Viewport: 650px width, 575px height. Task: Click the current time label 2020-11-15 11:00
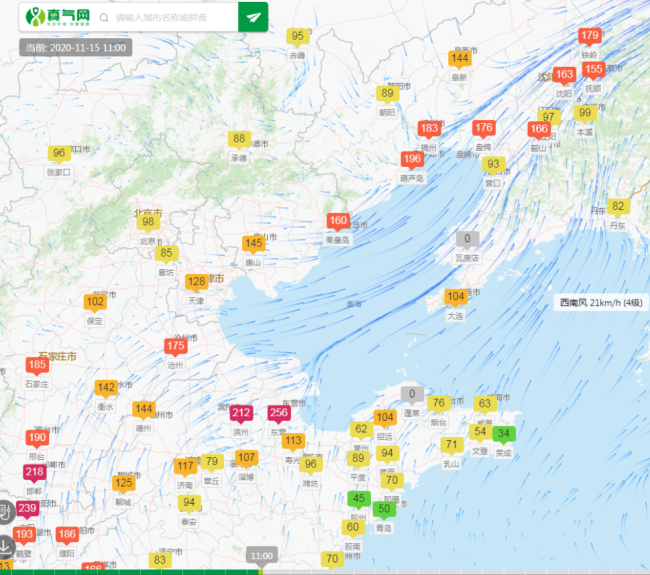76,47
